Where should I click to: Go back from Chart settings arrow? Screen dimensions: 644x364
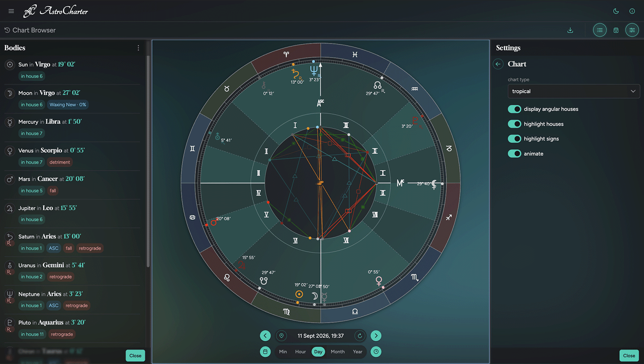click(x=498, y=64)
